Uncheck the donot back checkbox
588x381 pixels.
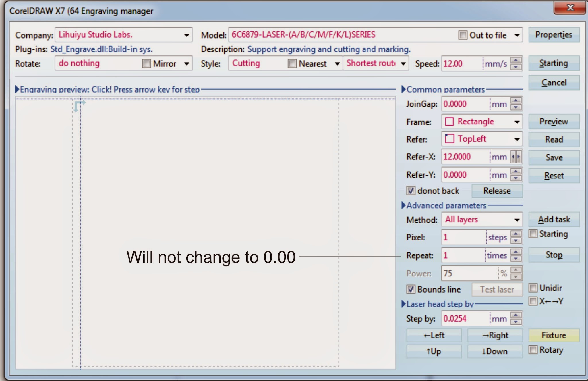pyautogui.click(x=411, y=191)
